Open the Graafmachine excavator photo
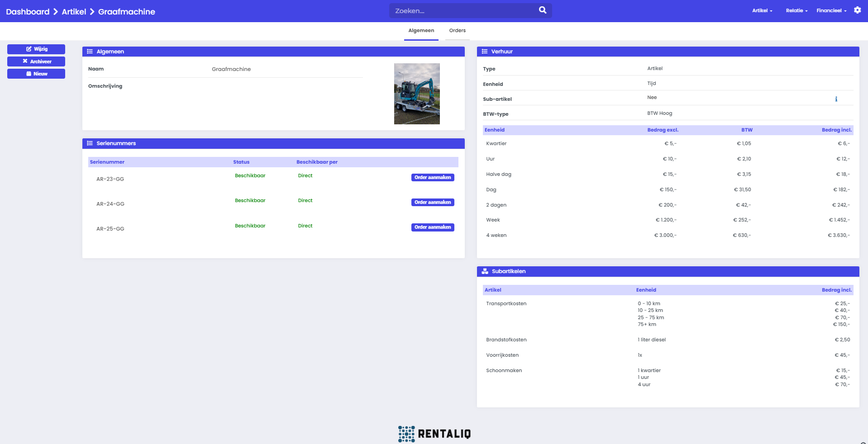868x444 pixels. click(x=417, y=94)
